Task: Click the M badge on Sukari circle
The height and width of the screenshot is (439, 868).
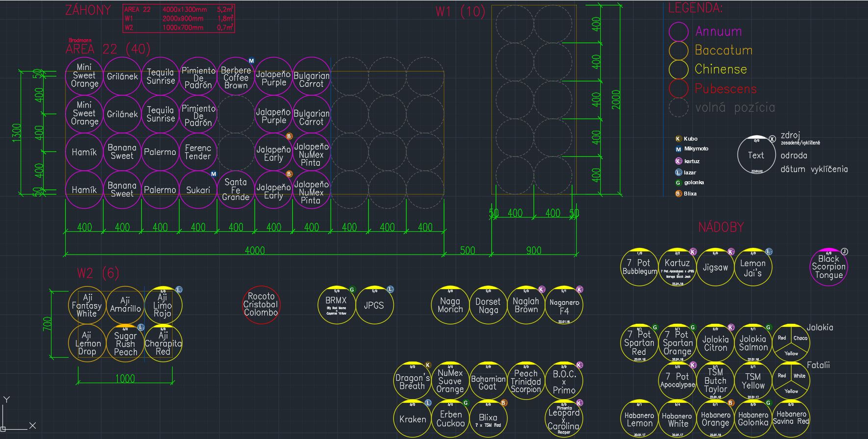Action: tap(213, 174)
